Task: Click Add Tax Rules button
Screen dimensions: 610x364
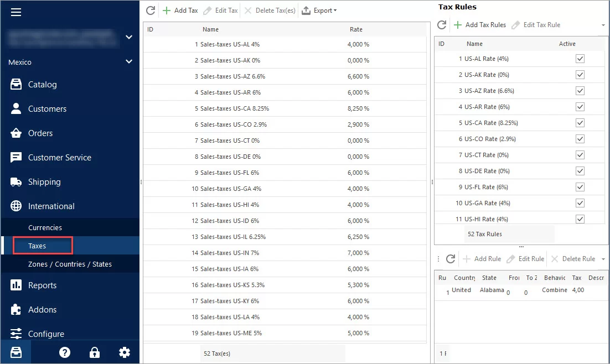Action: pos(479,25)
